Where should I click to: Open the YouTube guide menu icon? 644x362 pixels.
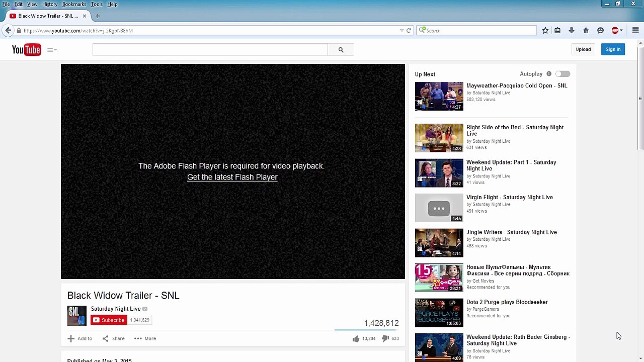pos(52,50)
